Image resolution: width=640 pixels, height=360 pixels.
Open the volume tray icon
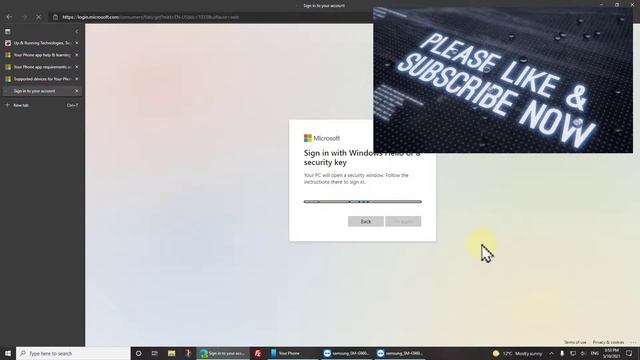(x=583, y=353)
